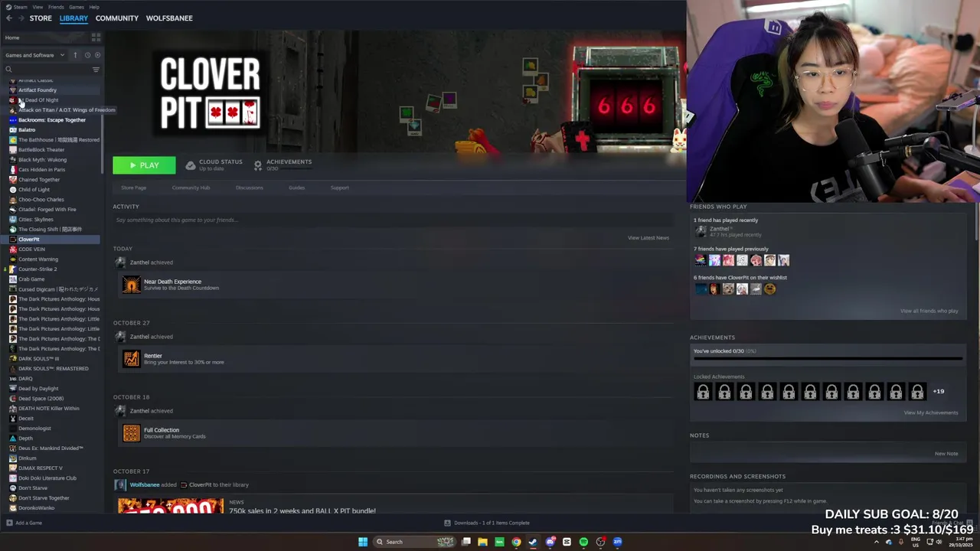The image size is (980, 551).
Task: Select Dead by Daylight in the game list
Action: click(x=38, y=389)
